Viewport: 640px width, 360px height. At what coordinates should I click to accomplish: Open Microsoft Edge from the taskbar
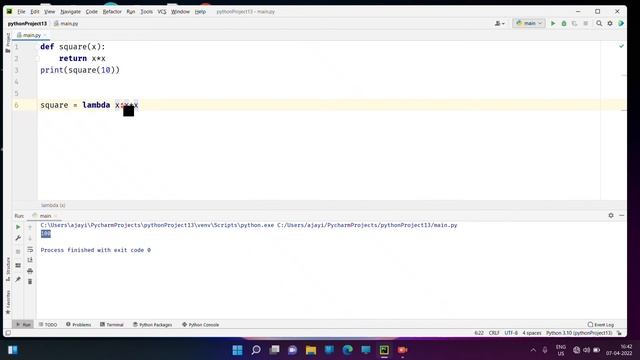coord(347,350)
